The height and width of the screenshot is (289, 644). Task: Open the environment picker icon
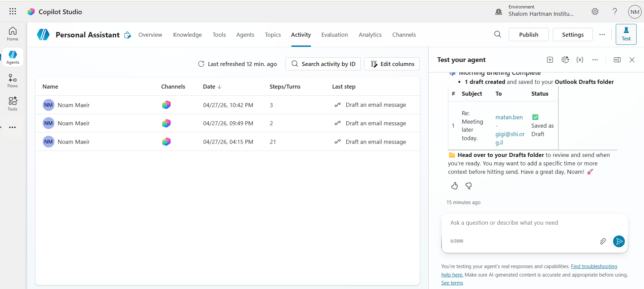499,12
